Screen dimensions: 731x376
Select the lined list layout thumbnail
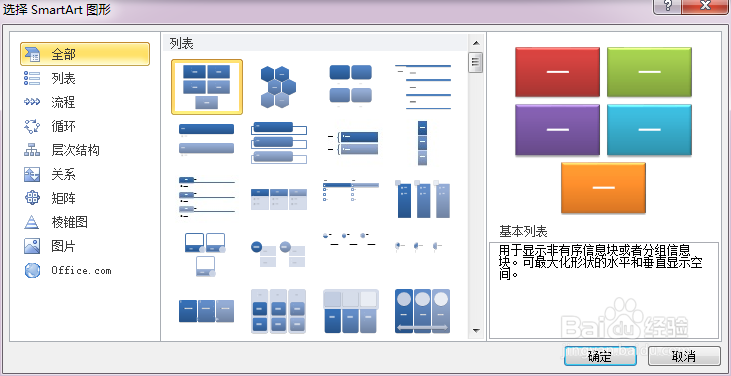(423, 87)
